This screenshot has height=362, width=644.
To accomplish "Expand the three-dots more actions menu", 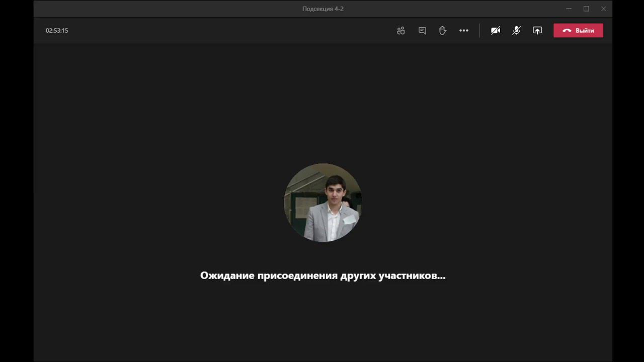I will (x=464, y=31).
